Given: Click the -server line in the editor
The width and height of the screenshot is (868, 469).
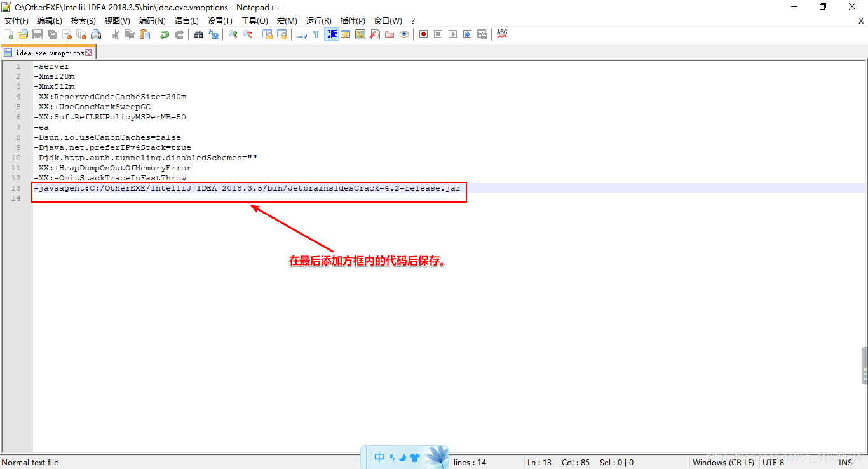Looking at the screenshot, I should 51,66.
